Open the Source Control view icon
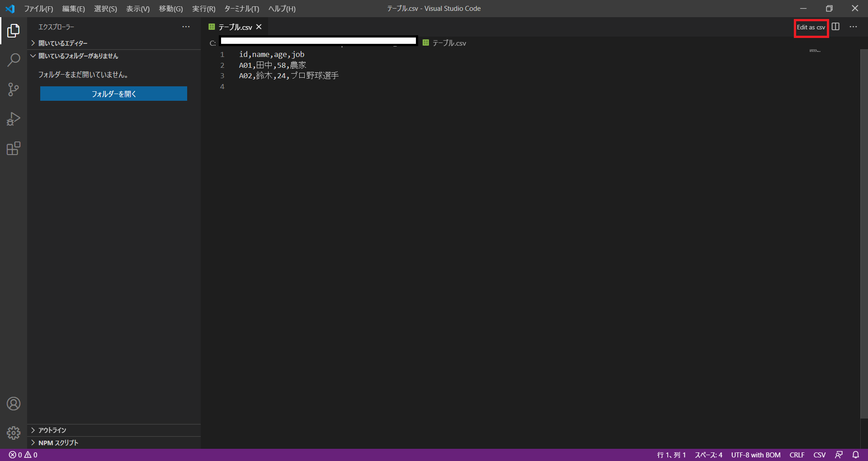The image size is (868, 461). (x=14, y=89)
